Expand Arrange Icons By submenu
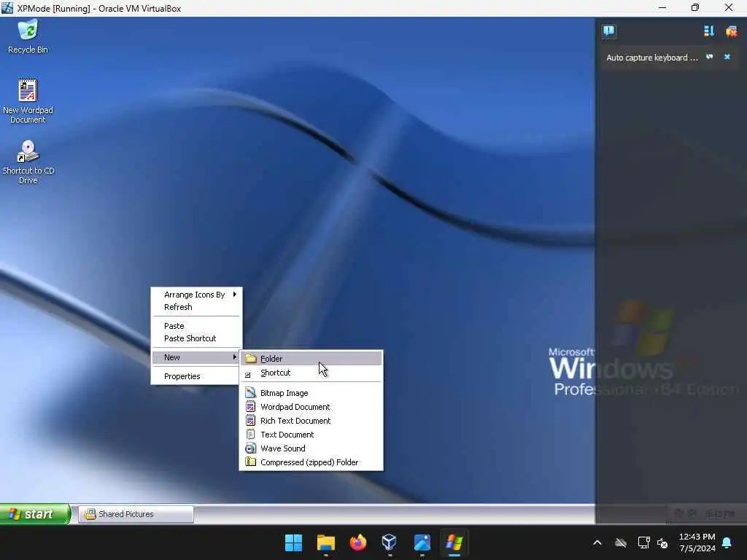Viewport: 747px width, 560px height. (x=196, y=295)
